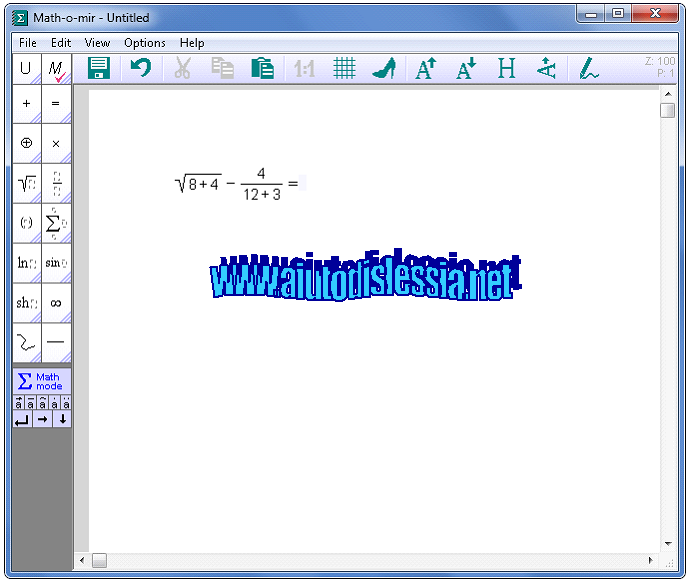This screenshot has width=691, height=581.
Task: Click the Undo arrow icon
Action: (141, 68)
